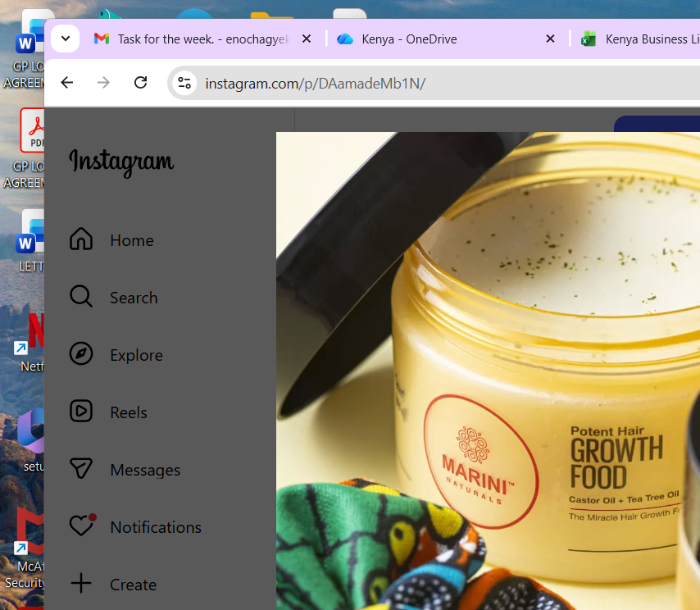This screenshot has height=610, width=700.
Task: Click the LETT Word document on the desktop
Action: [x=30, y=241]
